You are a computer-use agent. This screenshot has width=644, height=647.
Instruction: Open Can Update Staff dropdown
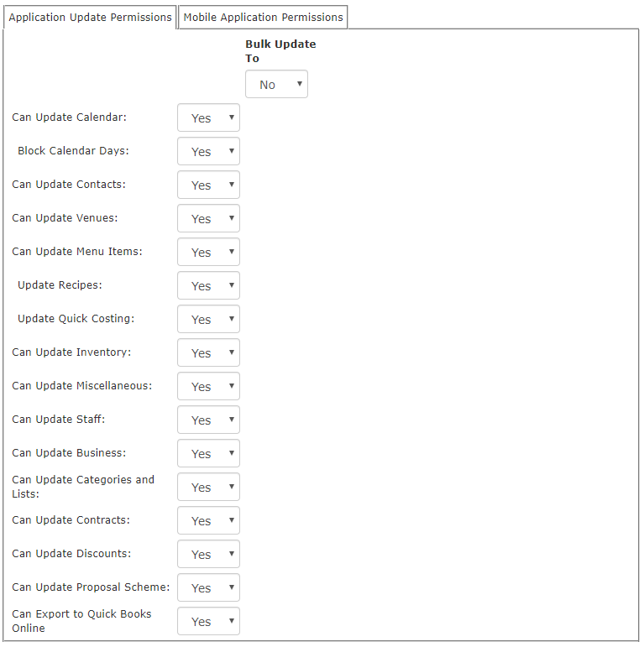coord(208,420)
